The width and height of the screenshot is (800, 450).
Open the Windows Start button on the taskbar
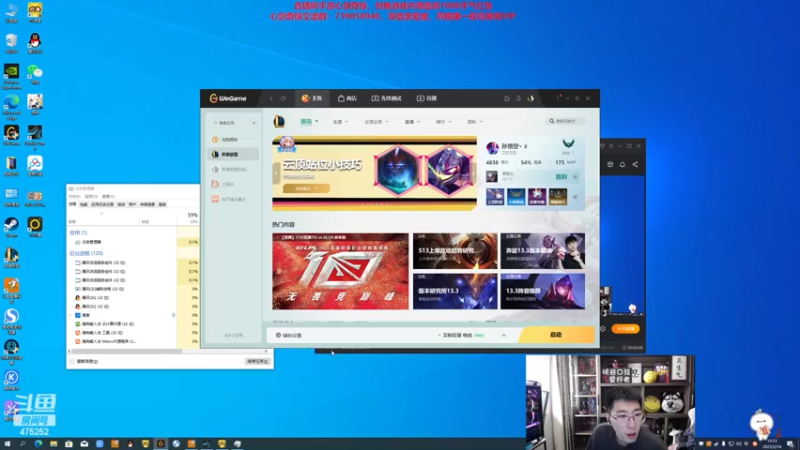(x=7, y=444)
